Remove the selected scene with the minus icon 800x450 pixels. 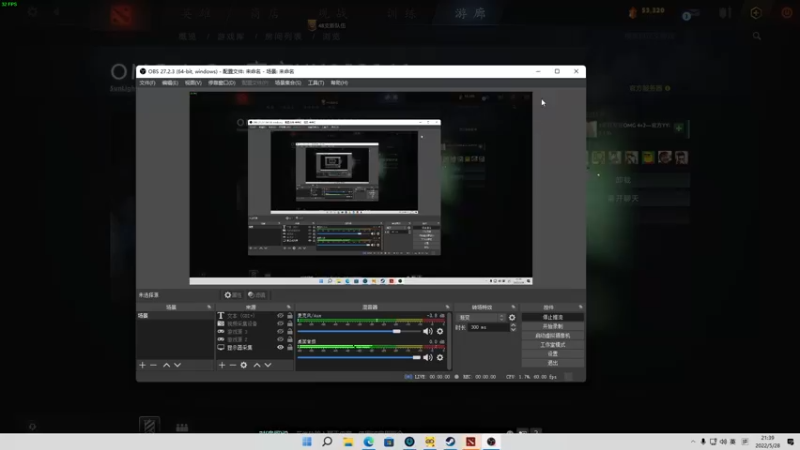pos(153,365)
